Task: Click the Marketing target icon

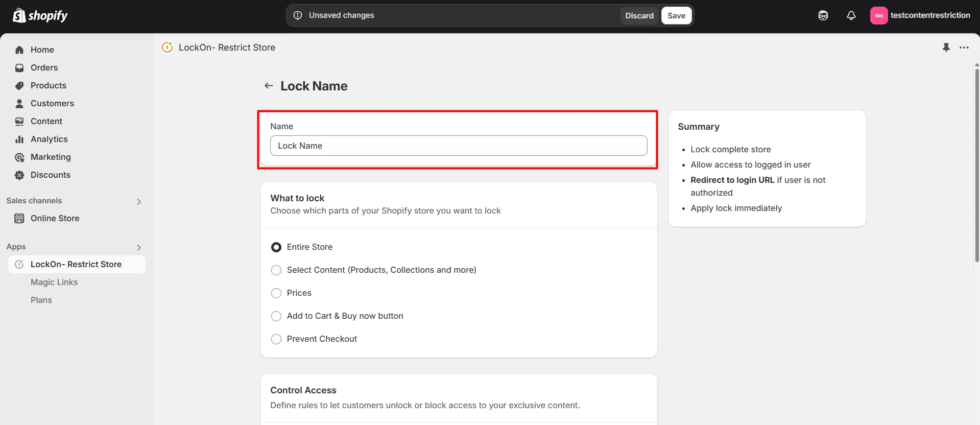Action: pyautogui.click(x=19, y=157)
